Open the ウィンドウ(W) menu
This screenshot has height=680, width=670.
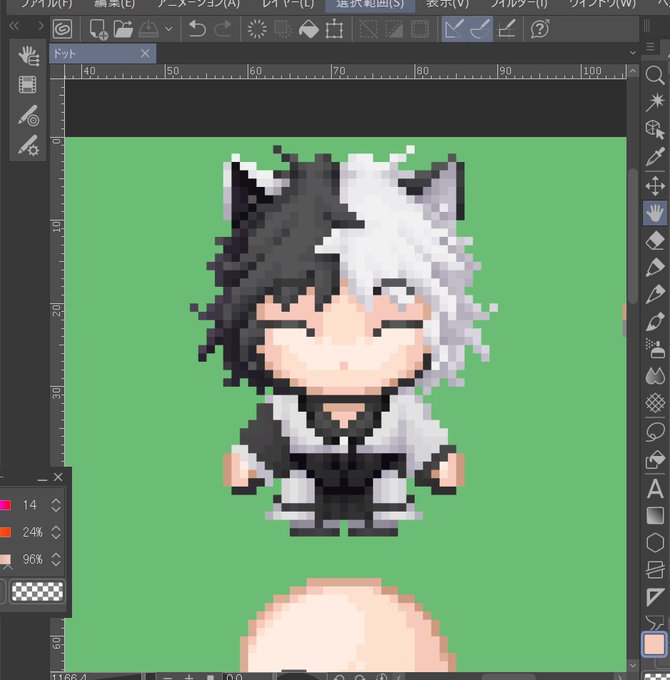(602, 4)
